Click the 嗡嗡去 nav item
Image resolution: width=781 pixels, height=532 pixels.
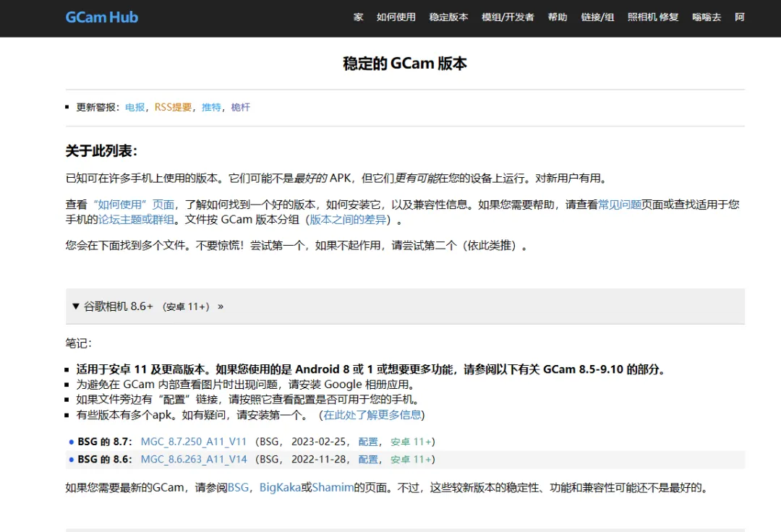tap(707, 17)
